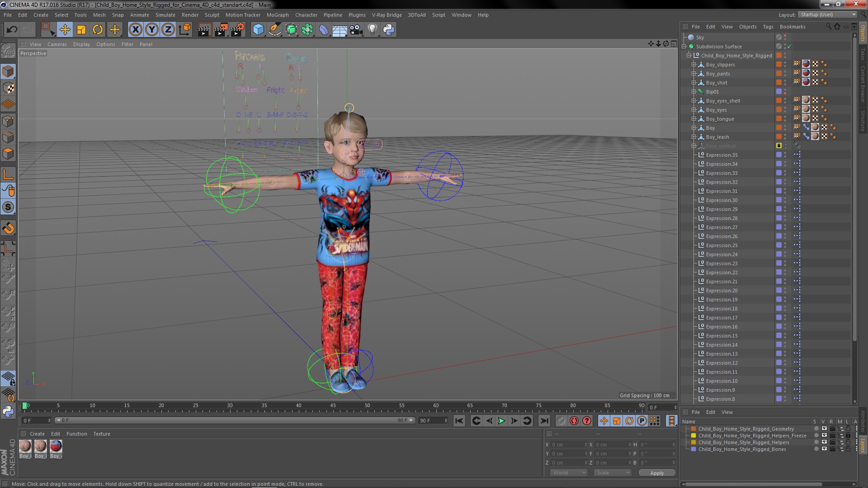Open Object Manager Tags menu
The height and width of the screenshot is (488, 868).
tap(768, 27)
